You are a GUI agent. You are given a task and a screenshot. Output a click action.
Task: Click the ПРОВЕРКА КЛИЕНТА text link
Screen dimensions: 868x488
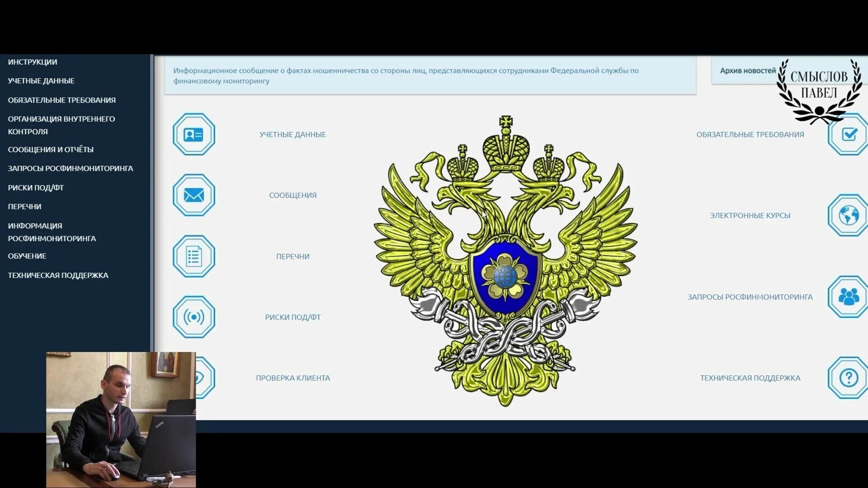(x=293, y=378)
